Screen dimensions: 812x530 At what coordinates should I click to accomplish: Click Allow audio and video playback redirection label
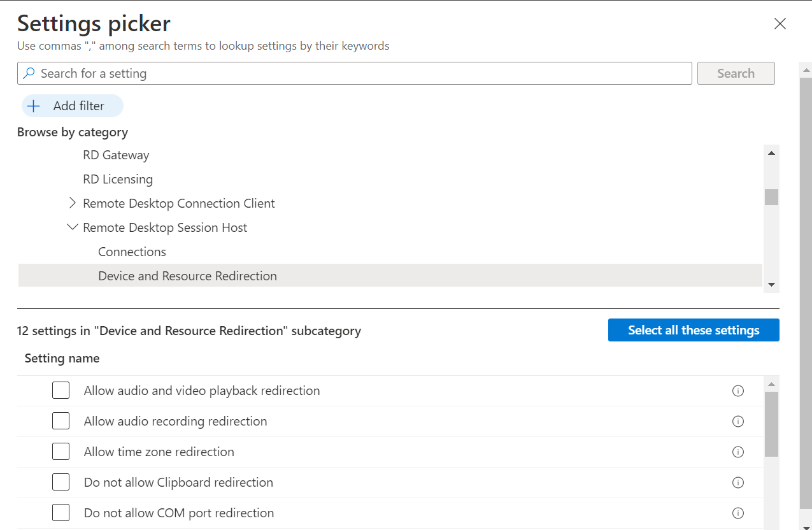point(202,390)
